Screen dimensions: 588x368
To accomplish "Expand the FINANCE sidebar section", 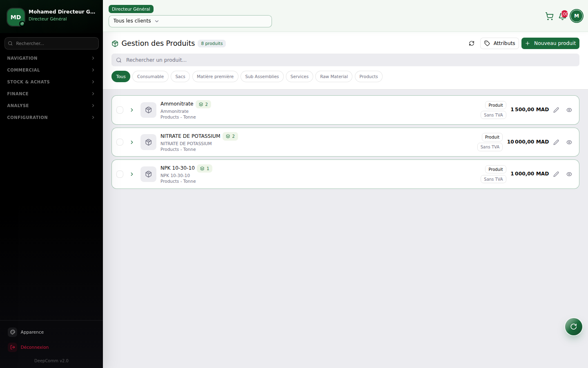I will coord(51,94).
